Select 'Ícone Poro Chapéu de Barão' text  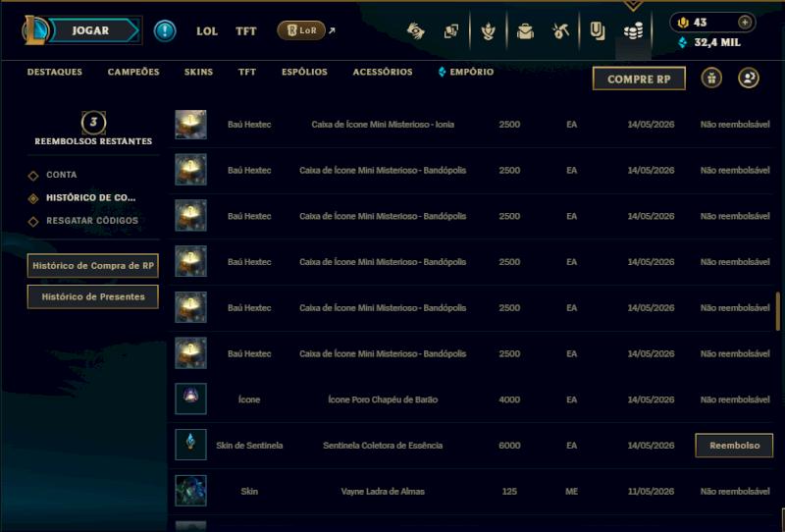pos(383,399)
